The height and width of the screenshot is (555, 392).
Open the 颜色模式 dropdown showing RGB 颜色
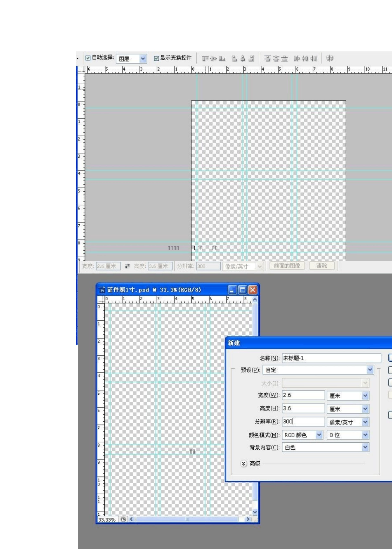pos(302,435)
